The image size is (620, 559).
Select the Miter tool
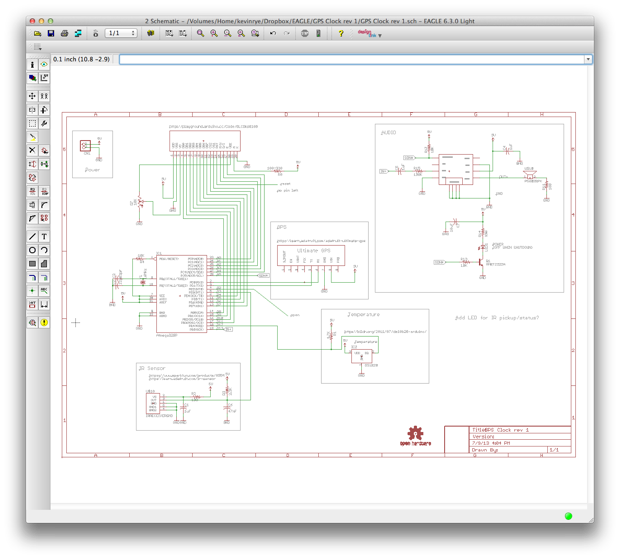[x=44, y=205]
